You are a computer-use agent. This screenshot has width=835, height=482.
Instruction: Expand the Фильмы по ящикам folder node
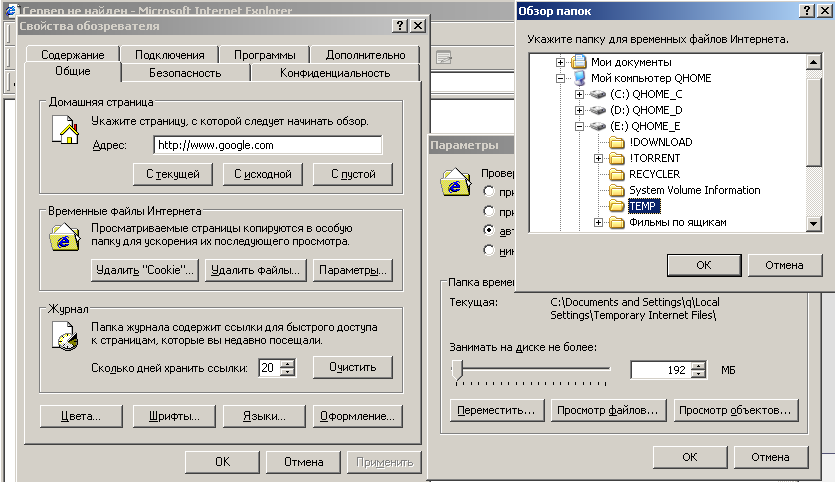pyautogui.click(x=599, y=222)
